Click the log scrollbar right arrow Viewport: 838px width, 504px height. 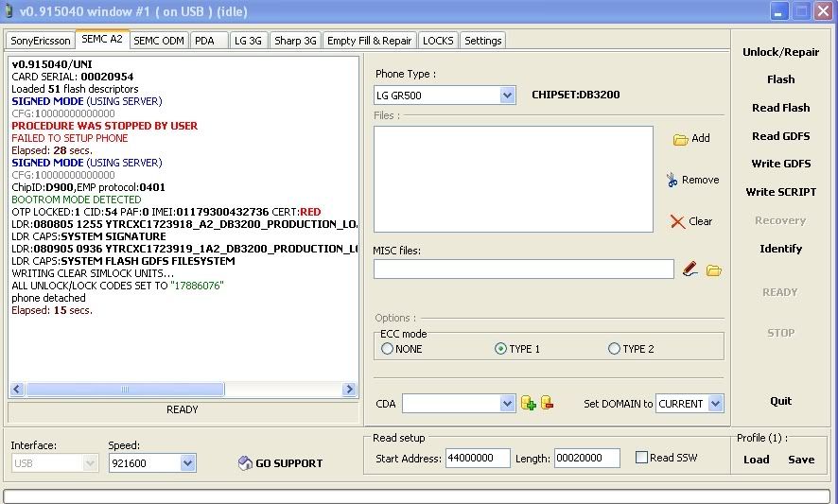click(350, 389)
